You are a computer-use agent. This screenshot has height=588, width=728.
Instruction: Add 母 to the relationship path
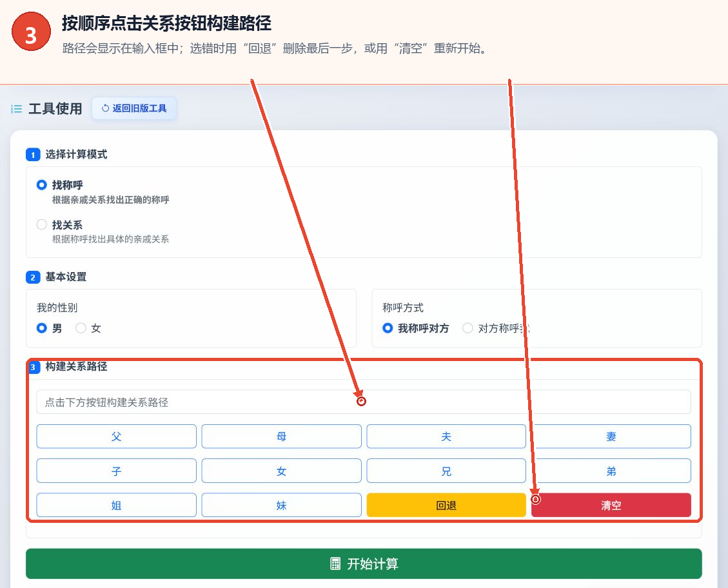point(281,436)
